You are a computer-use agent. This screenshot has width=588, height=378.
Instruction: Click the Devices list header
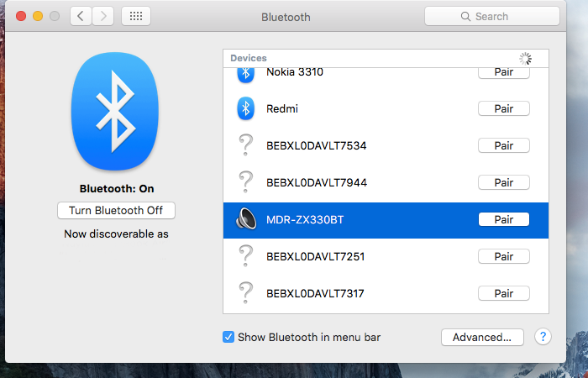coord(386,59)
